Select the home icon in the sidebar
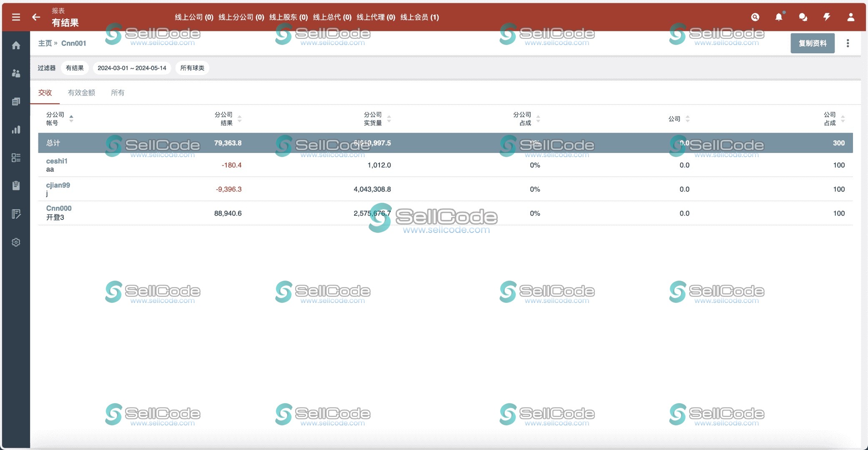The width and height of the screenshot is (868, 450). (x=16, y=45)
